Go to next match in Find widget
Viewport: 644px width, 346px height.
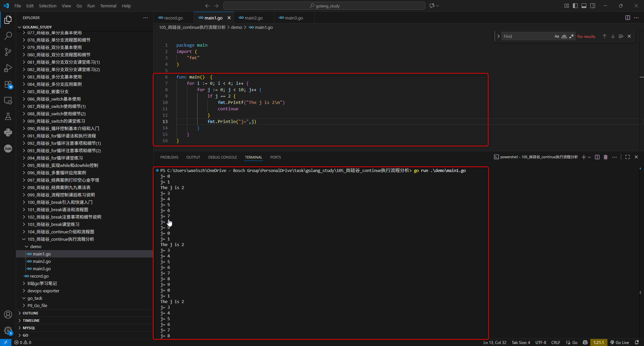click(x=613, y=36)
